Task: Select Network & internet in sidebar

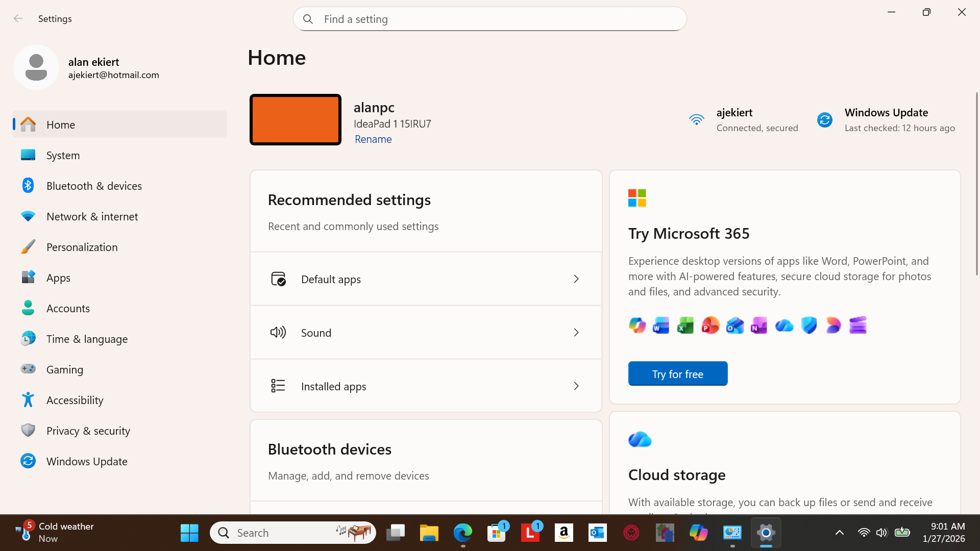Action: 92,216
